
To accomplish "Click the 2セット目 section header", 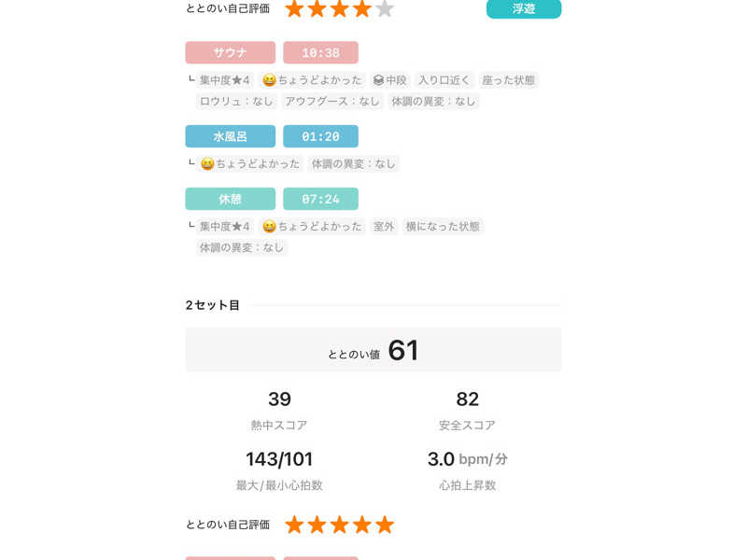I will click(x=213, y=305).
